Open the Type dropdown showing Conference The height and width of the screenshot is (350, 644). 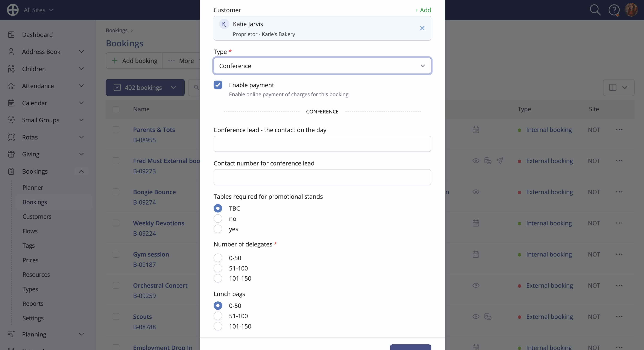pos(322,66)
